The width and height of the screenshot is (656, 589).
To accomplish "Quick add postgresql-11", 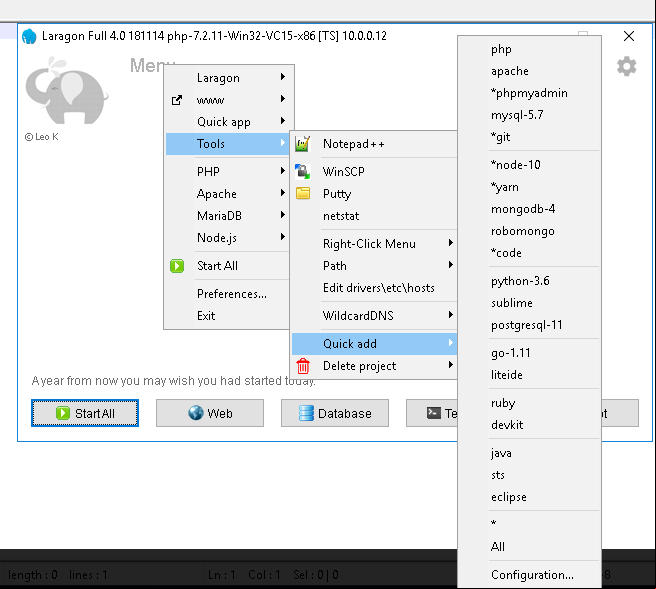I will 530,325.
